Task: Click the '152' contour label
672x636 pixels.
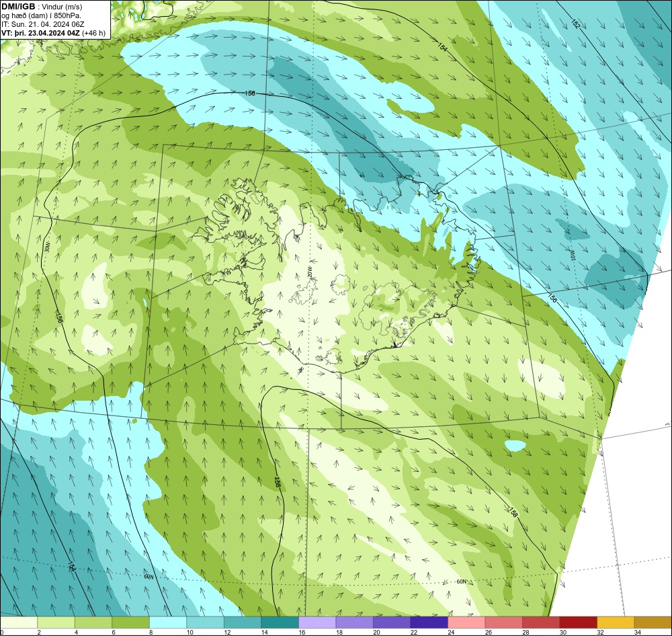Action: tap(575, 24)
